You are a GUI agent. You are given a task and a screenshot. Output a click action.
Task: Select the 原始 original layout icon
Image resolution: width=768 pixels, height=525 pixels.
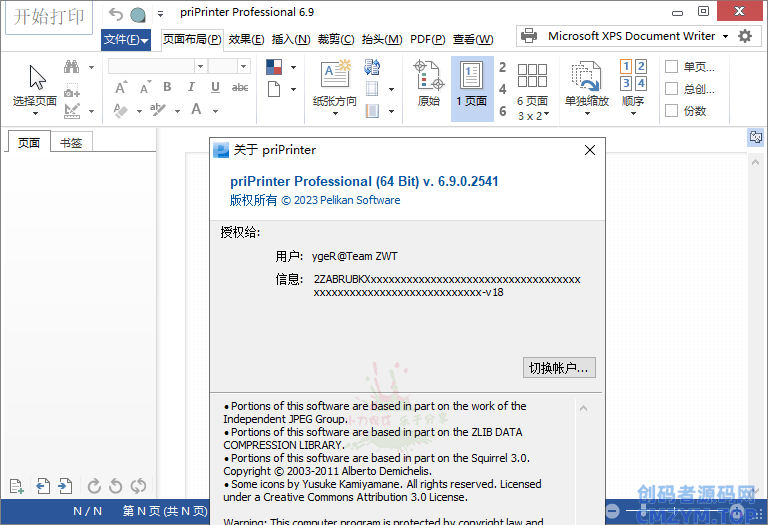428,85
